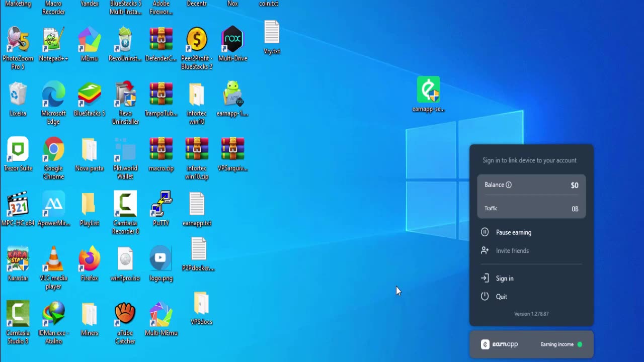Select the Nox Multi-Drive icon
644x362 pixels.
pyautogui.click(x=232, y=44)
